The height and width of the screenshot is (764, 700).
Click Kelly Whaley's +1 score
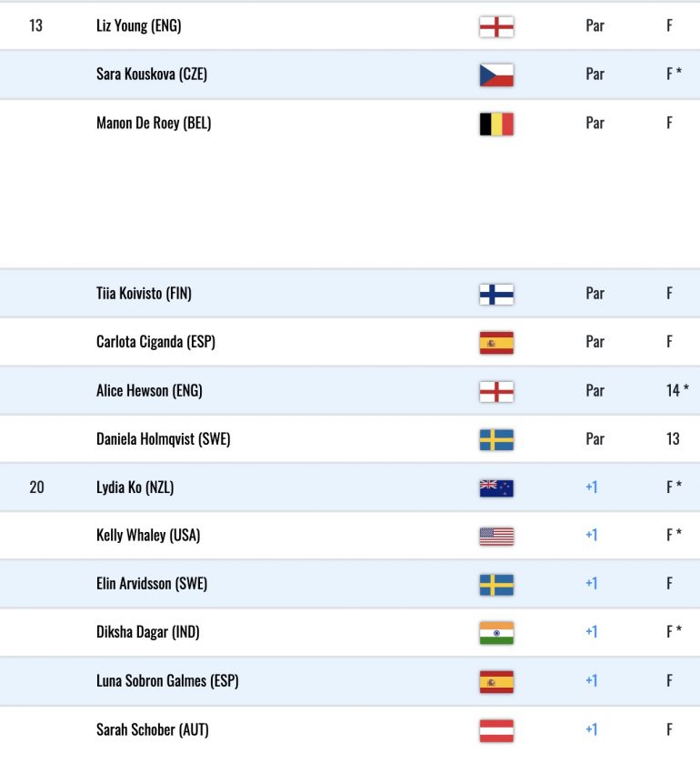click(592, 535)
